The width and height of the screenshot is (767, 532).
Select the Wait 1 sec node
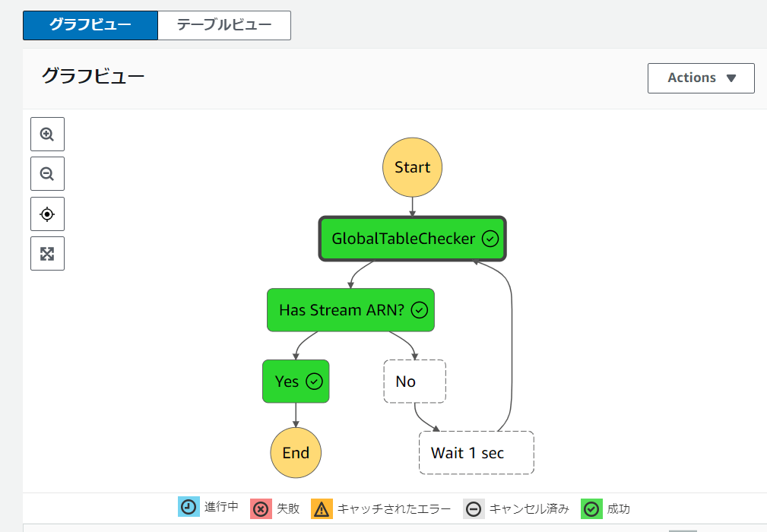477,453
